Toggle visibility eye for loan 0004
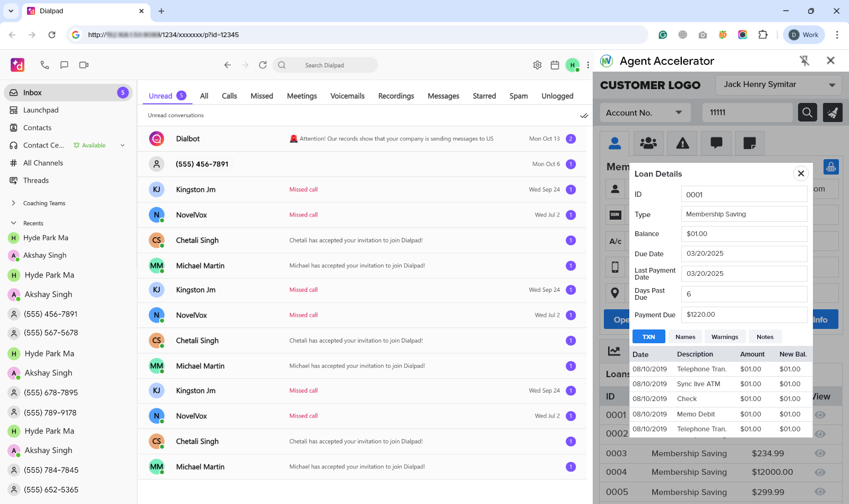This screenshot has width=849, height=504. 819,472
